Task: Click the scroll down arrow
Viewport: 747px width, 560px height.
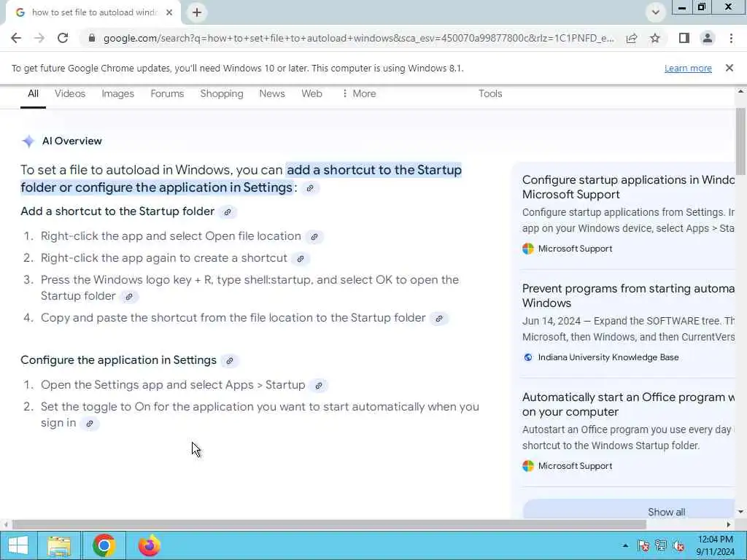Action: tap(740, 512)
